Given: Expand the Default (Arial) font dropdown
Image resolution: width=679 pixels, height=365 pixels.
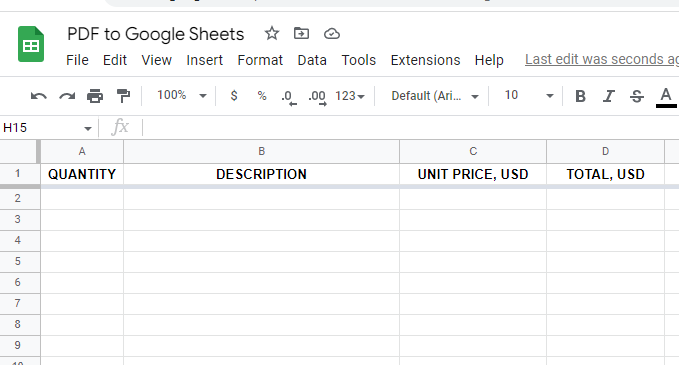Looking at the screenshot, I should click(435, 96).
